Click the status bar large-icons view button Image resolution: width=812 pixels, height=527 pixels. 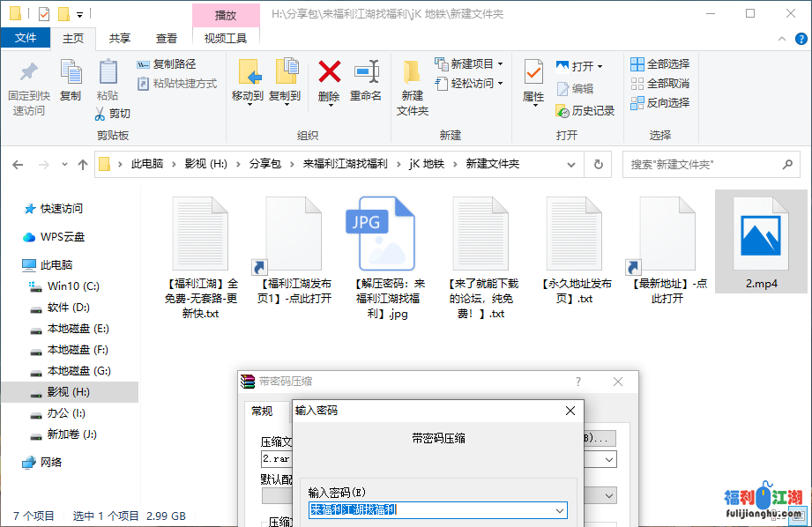799,516
